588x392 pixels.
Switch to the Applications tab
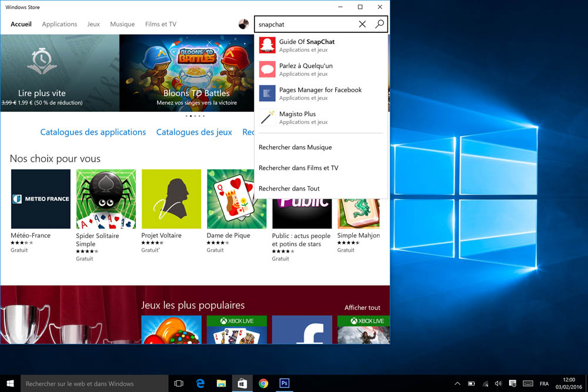click(x=59, y=24)
